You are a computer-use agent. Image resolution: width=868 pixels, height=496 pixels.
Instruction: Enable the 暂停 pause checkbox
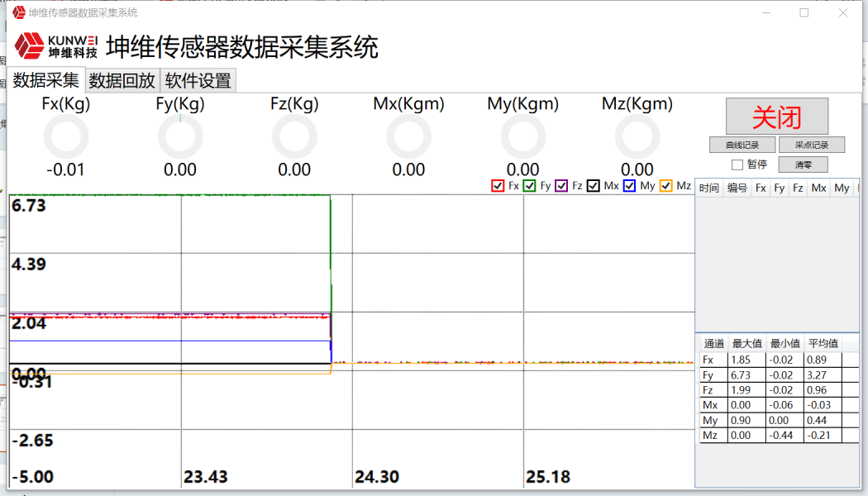(737, 165)
